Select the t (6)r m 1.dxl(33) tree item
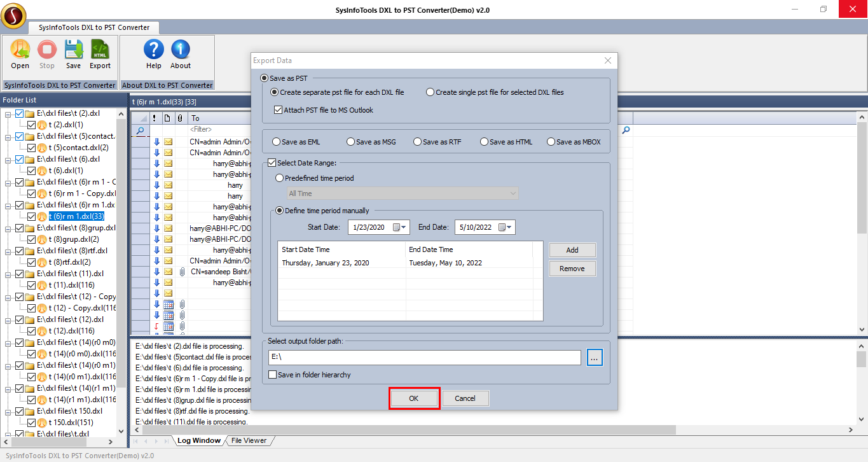 click(x=76, y=216)
